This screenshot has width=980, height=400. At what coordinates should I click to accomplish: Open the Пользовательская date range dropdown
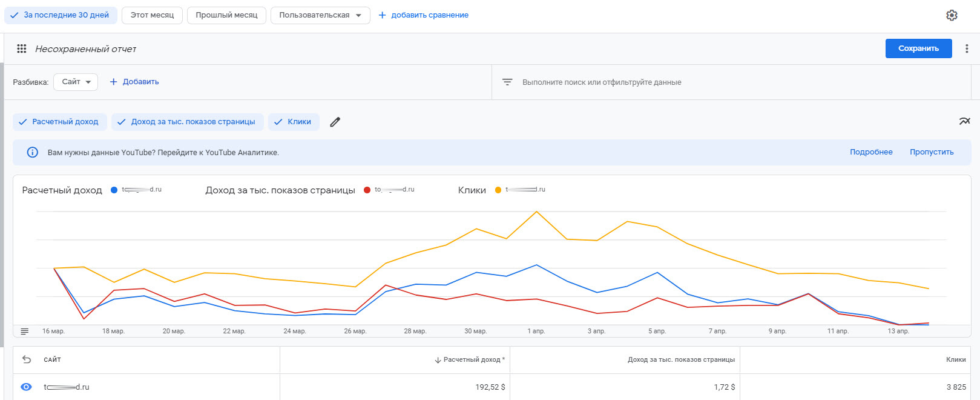point(320,15)
